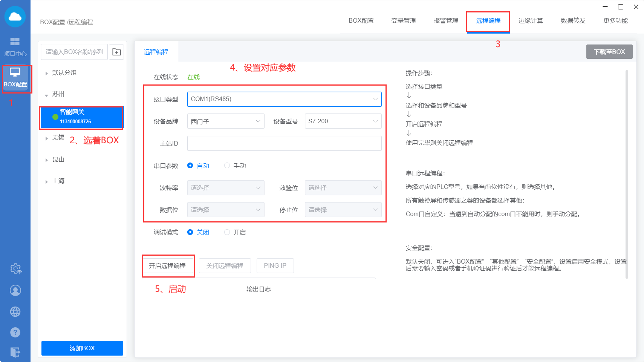Select 自动 radio for serial port parameters
644x362 pixels.
[190, 166]
